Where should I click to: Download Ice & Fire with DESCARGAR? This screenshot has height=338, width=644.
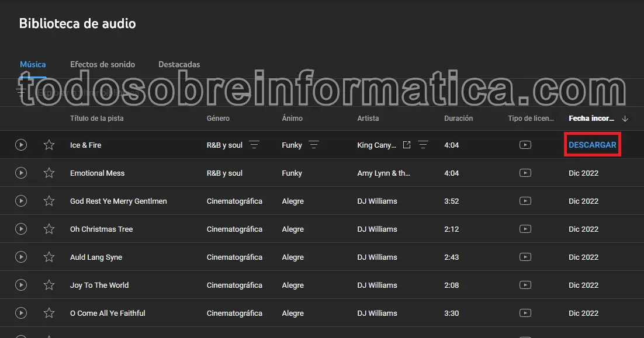pyautogui.click(x=592, y=145)
